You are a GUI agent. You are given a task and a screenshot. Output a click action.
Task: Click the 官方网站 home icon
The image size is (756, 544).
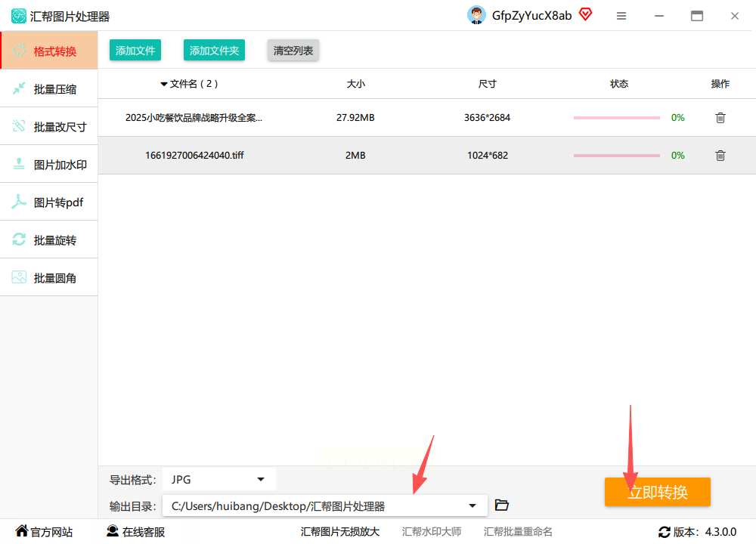22,530
